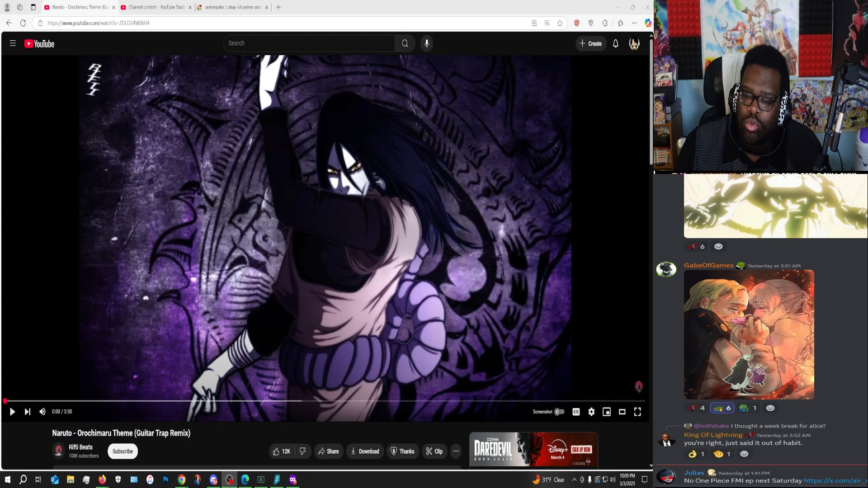Click the video progress bar start
The width and height of the screenshot is (868, 488).
5,401
